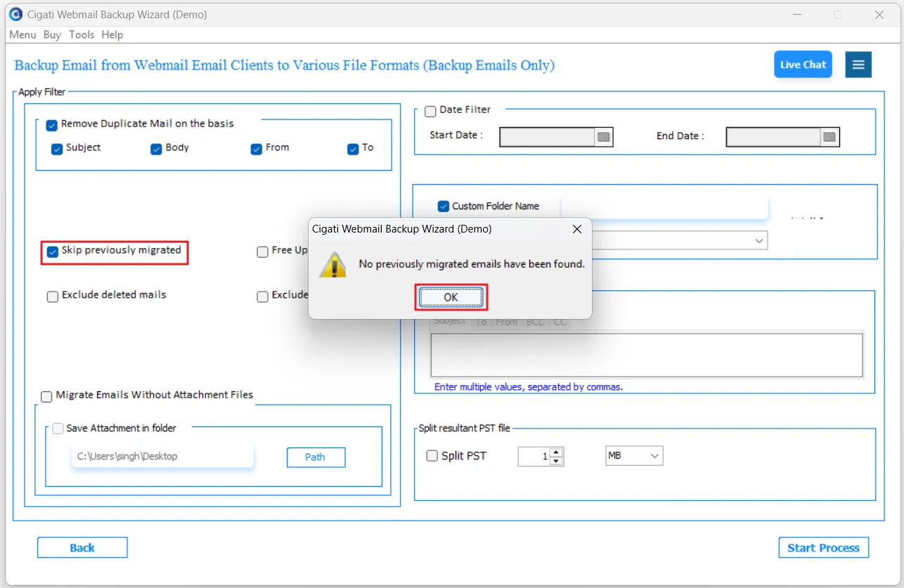Screen dimensions: 904x588
Task: Decrease the Split PST size value
Action: coord(557,461)
